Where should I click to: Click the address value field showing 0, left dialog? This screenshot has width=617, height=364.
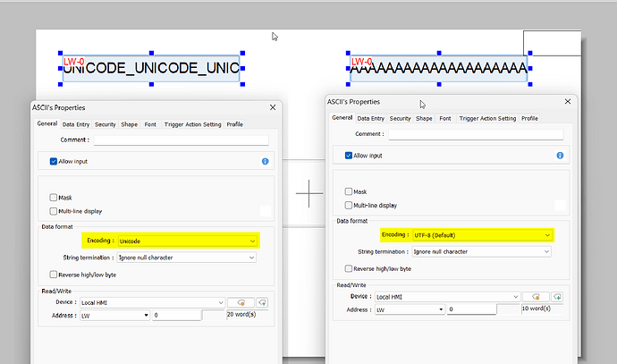point(177,316)
